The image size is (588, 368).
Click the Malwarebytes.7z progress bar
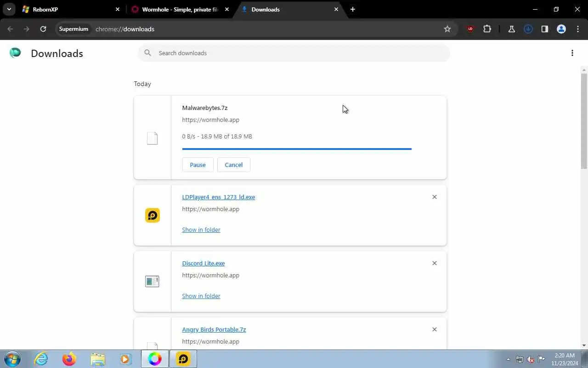click(x=297, y=149)
